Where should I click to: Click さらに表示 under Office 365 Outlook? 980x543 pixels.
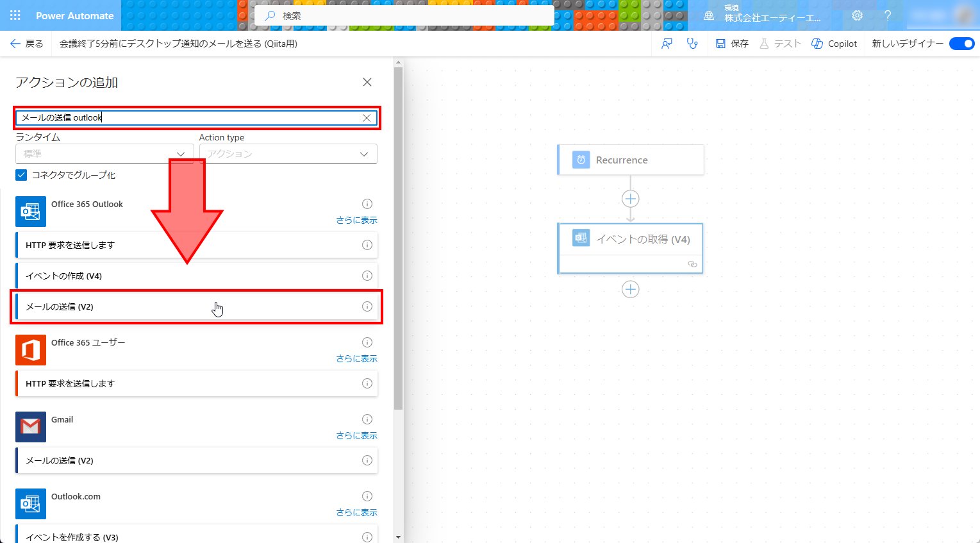(x=356, y=220)
